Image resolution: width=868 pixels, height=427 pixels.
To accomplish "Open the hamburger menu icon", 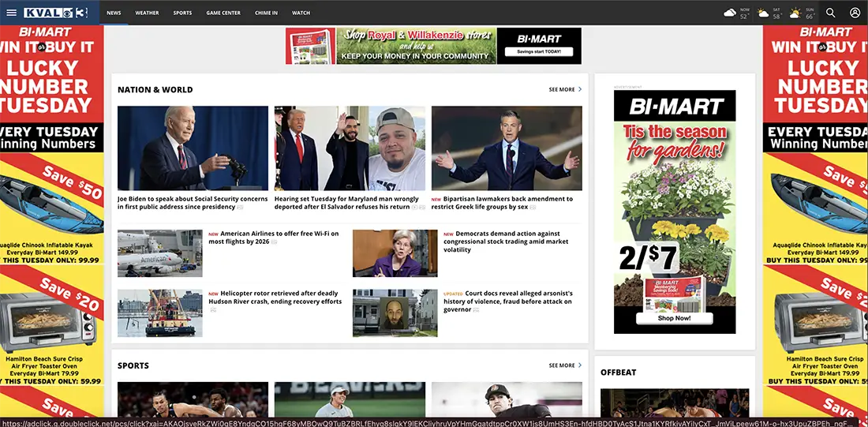I will point(11,13).
